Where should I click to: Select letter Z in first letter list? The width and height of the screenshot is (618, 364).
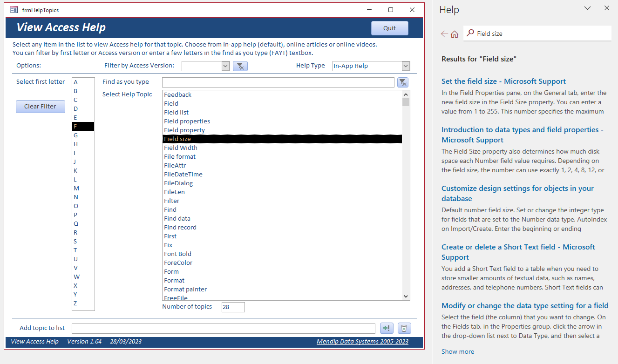point(83,303)
